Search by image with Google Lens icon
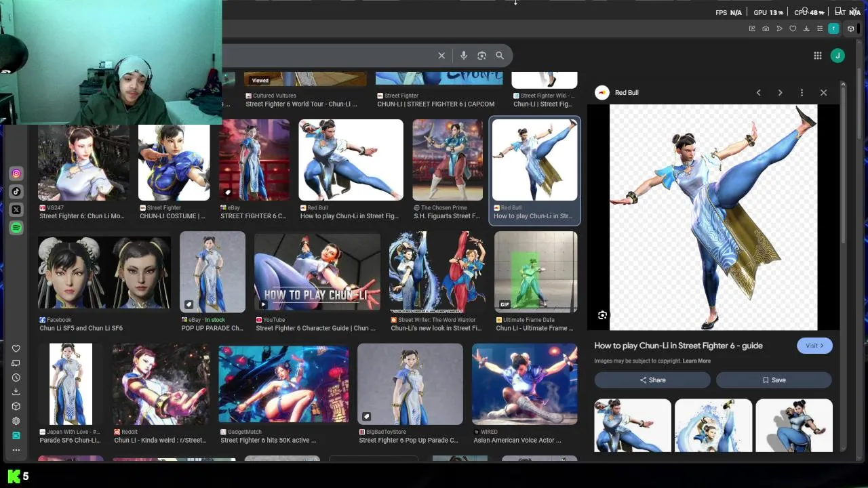The height and width of the screenshot is (488, 868). 481,56
